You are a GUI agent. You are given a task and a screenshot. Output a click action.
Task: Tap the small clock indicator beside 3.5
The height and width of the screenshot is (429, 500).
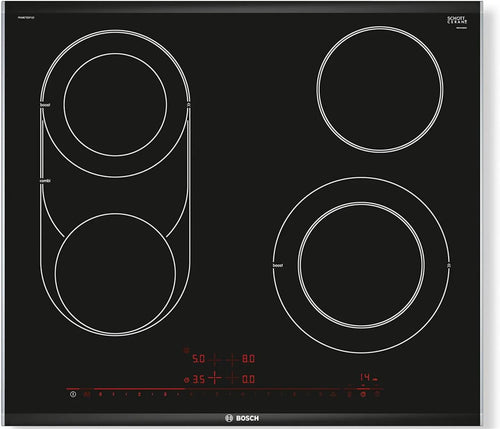[x=186, y=379]
